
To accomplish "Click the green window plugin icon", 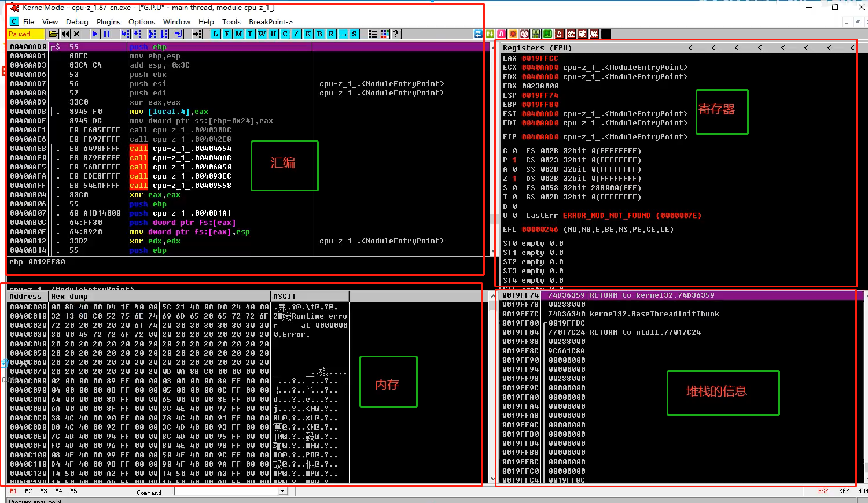I will pyautogui.click(x=547, y=34).
